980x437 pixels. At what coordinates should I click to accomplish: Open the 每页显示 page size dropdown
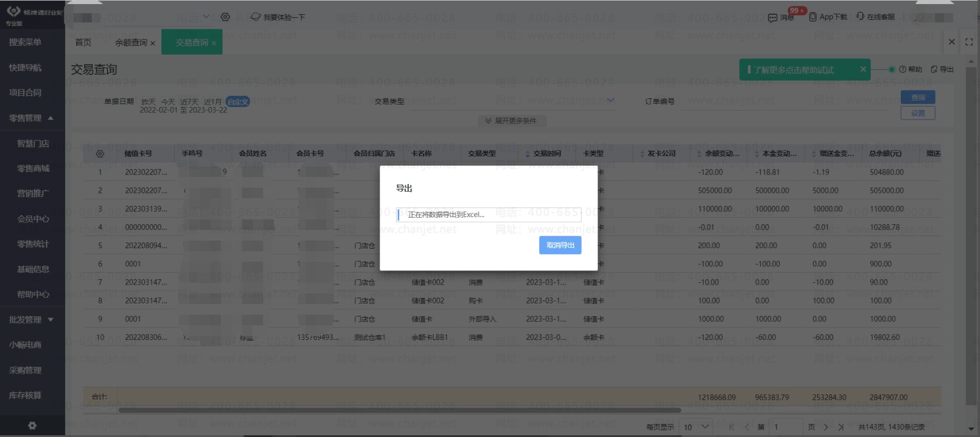[696, 427]
